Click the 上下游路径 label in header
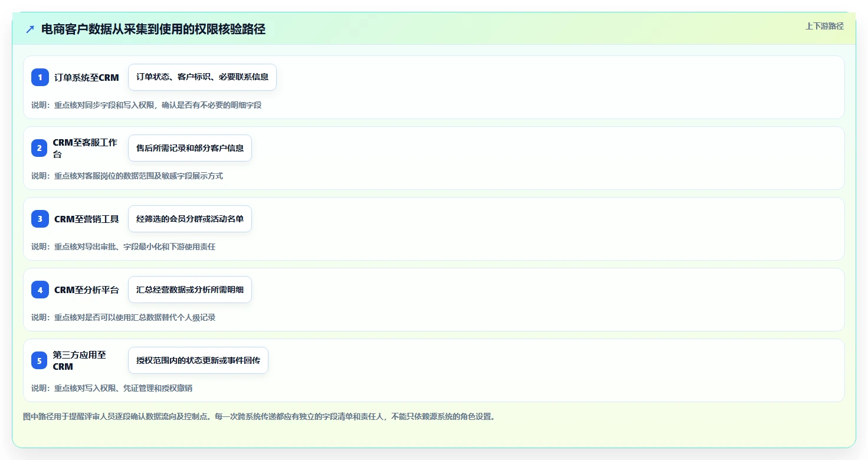Screen dimensions: 868x460 (825, 26)
